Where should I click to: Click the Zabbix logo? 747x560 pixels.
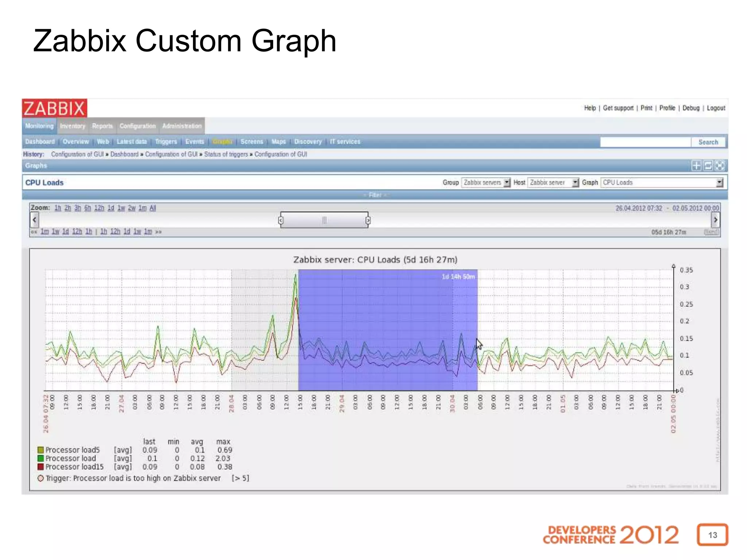pyautogui.click(x=54, y=108)
